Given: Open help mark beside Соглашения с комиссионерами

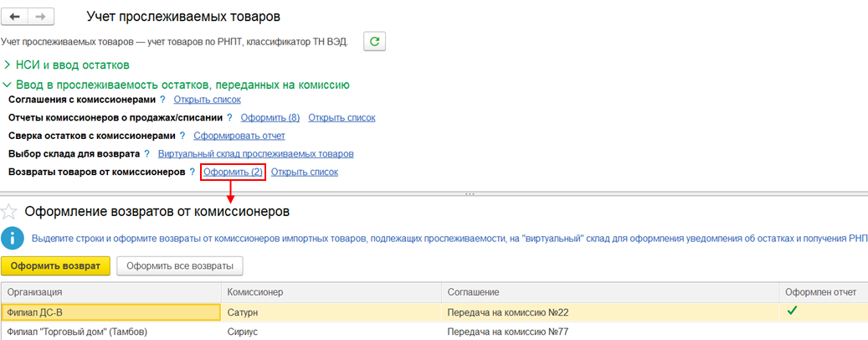Looking at the screenshot, I should click(x=162, y=100).
